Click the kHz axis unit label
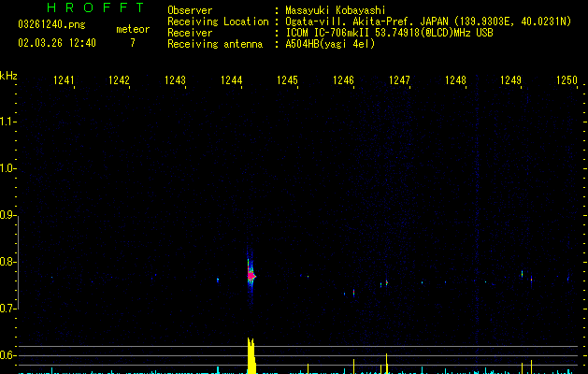588x374 pixels. (8, 76)
